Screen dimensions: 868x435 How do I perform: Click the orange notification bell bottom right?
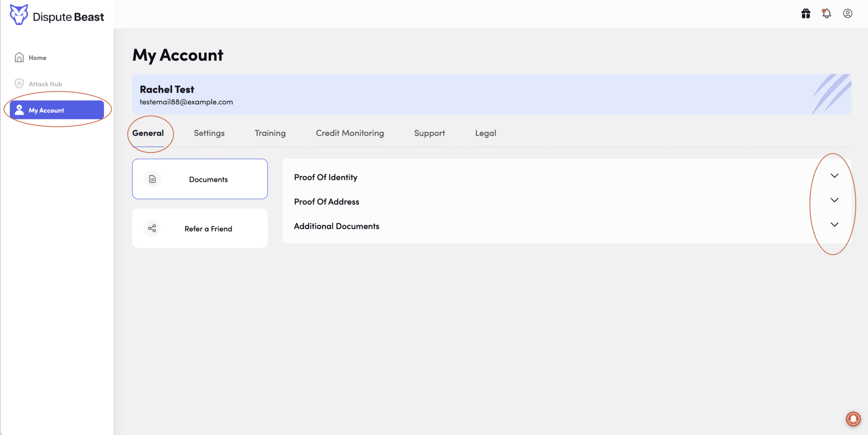click(x=853, y=419)
